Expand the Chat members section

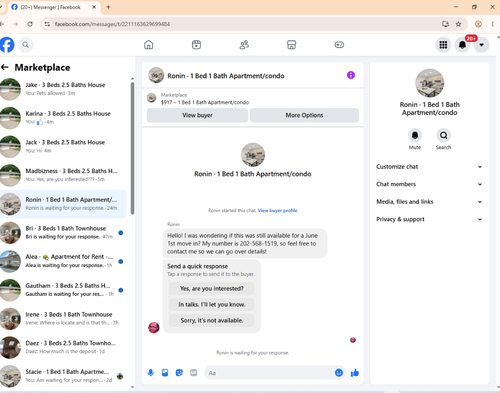pyautogui.click(x=429, y=184)
